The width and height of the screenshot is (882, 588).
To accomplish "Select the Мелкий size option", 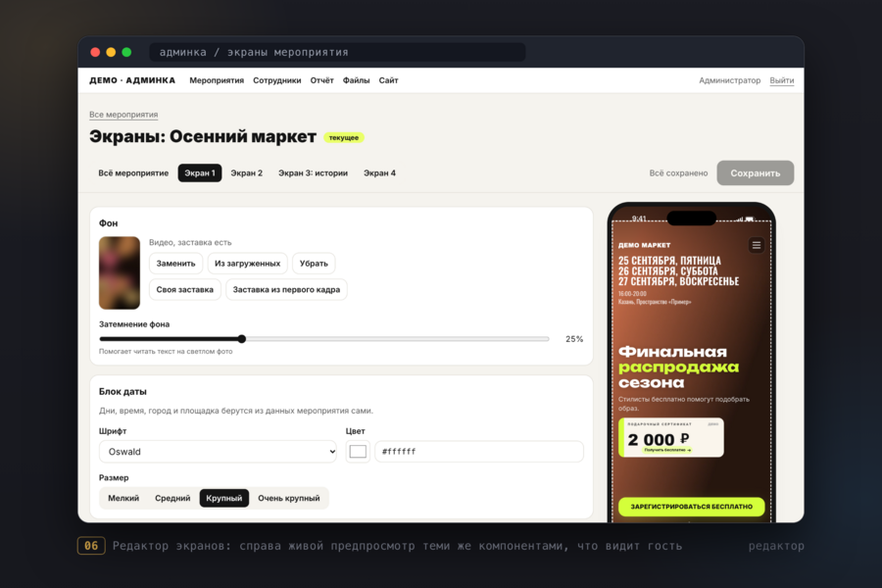I will click(x=123, y=499).
